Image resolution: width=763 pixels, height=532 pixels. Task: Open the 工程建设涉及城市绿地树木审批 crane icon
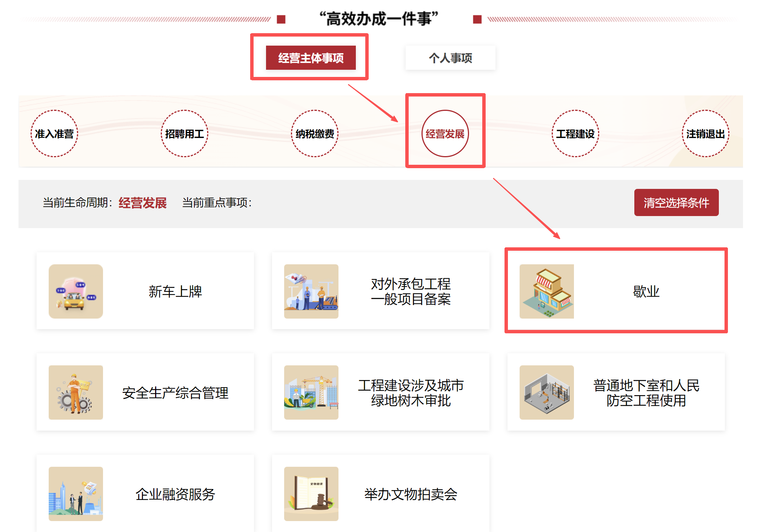click(x=311, y=392)
